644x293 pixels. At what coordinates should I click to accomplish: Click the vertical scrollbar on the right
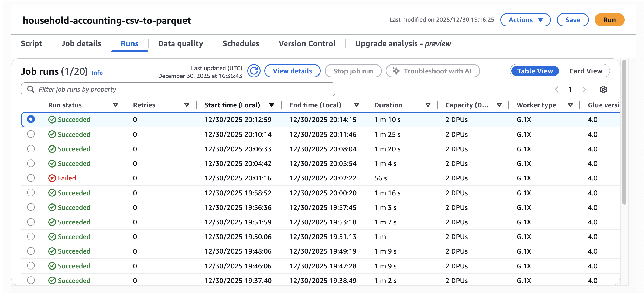(624, 132)
